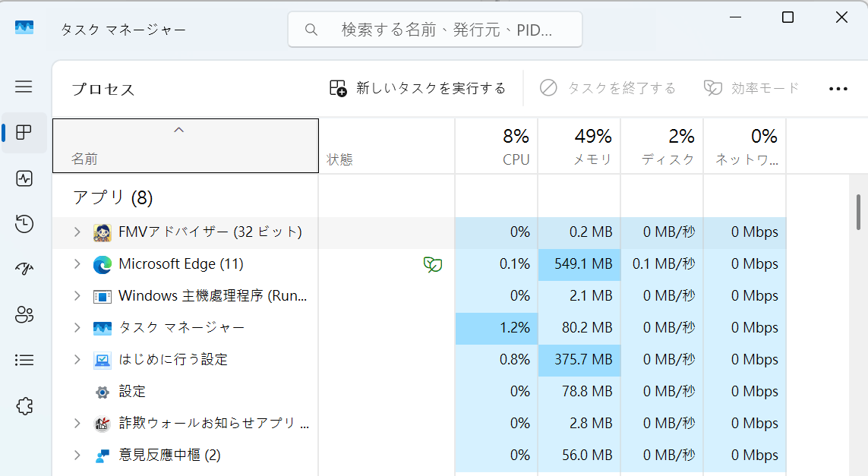Screen dimensions: 868x476
Task: Sort by the 状態 column header
Action: pyautogui.click(x=387, y=146)
